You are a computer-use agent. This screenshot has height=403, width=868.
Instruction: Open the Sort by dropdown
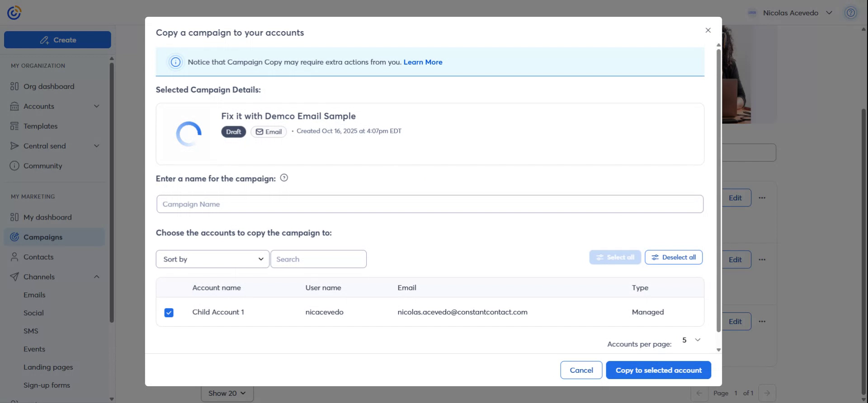tap(212, 259)
